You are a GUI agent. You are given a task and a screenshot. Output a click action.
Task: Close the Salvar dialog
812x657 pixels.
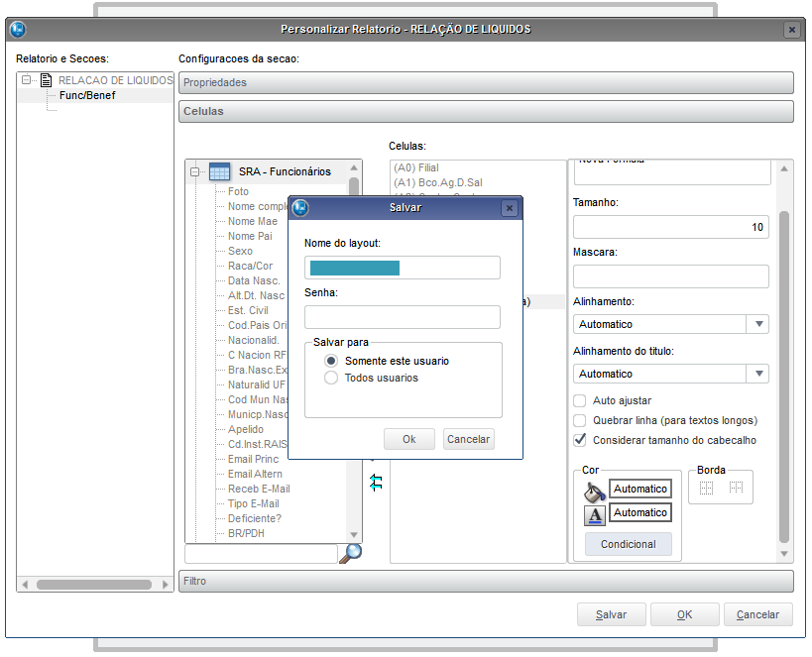coord(509,208)
